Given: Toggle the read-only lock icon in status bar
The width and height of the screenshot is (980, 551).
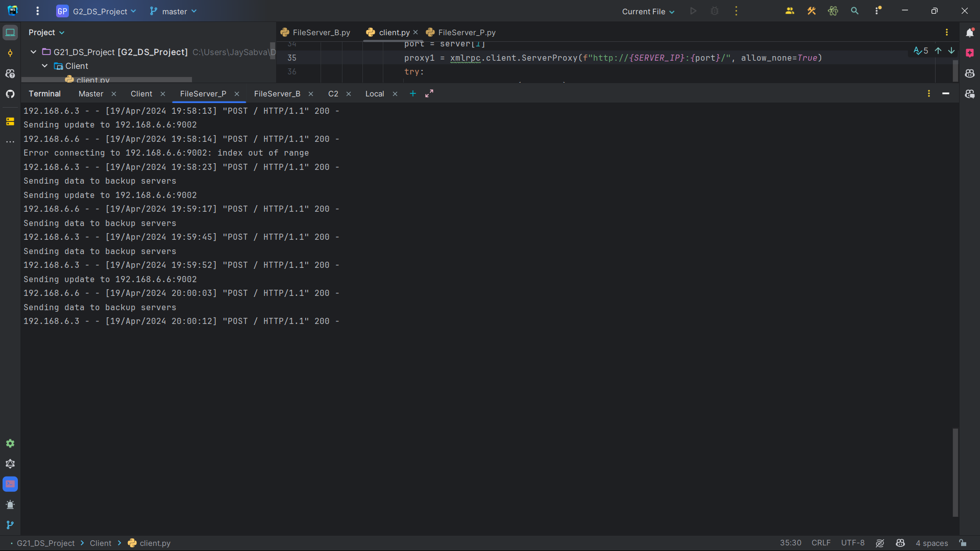Looking at the screenshot, I should [x=963, y=543].
